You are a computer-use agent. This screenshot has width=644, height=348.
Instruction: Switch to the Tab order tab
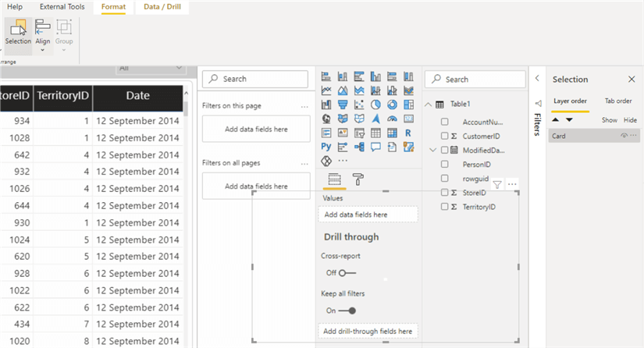(618, 101)
